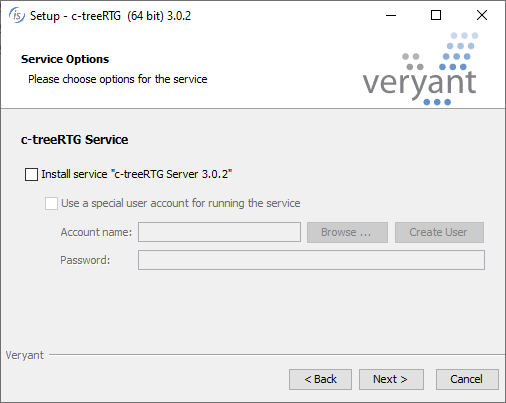Image resolution: width=506 pixels, height=403 pixels.
Task: Proceed with the Next > button
Action: [x=391, y=379]
